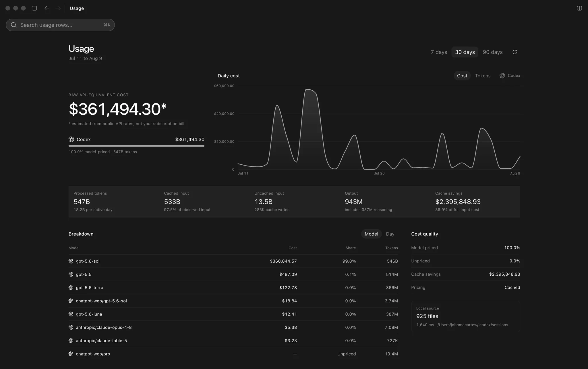
Task: Select the 90 days range
Action: point(493,52)
